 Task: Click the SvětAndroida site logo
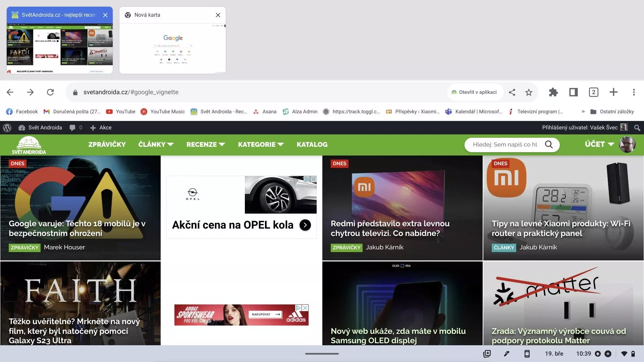pos(29,145)
